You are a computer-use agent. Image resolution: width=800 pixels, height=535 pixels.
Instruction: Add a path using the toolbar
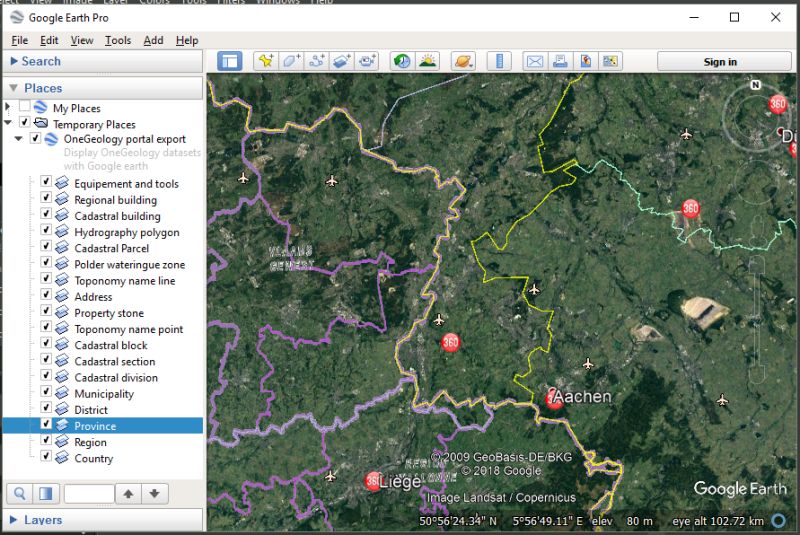coord(316,61)
